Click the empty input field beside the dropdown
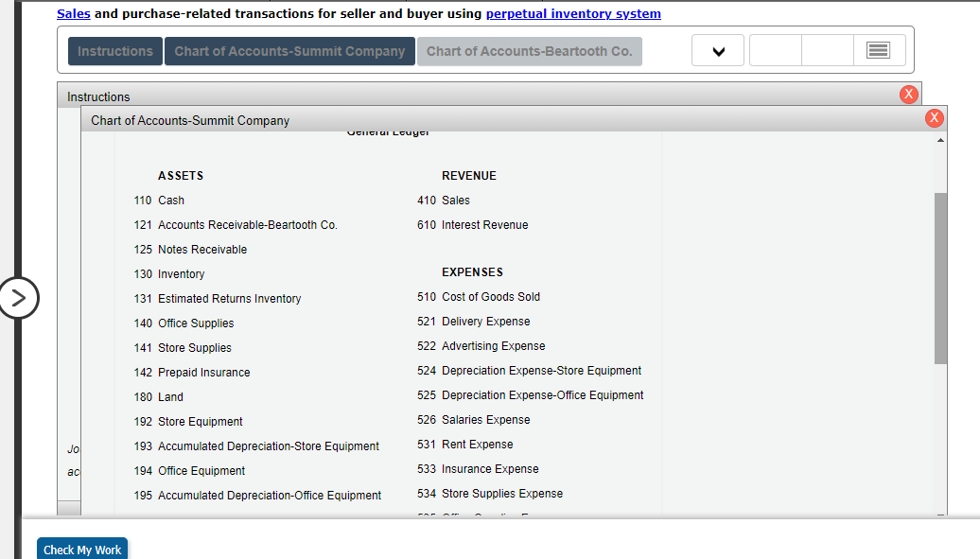This screenshot has width=980, height=559. (x=775, y=49)
